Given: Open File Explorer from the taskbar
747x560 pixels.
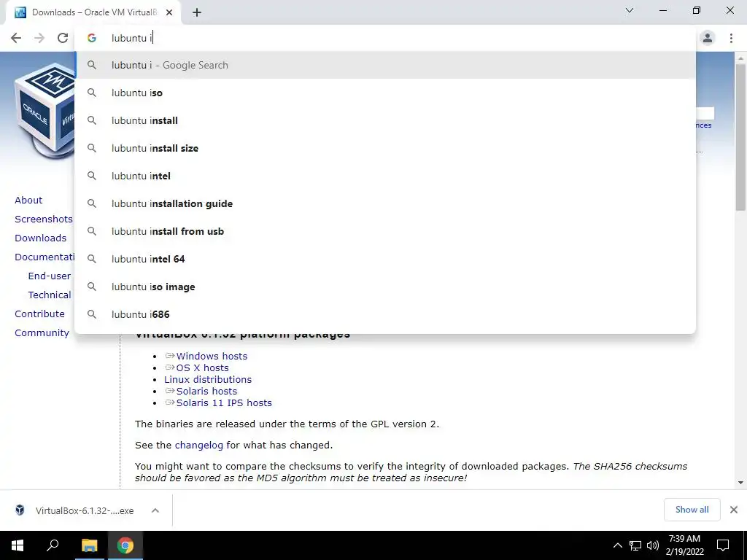Looking at the screenshot, I should pyautogui.click(x=89, y=545).
